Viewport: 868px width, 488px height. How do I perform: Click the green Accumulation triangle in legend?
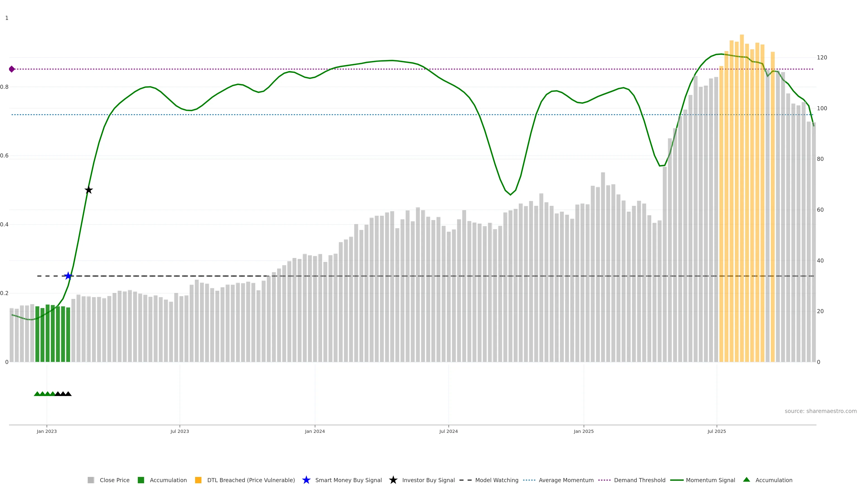pyautogui.click(x=746, y=480)
